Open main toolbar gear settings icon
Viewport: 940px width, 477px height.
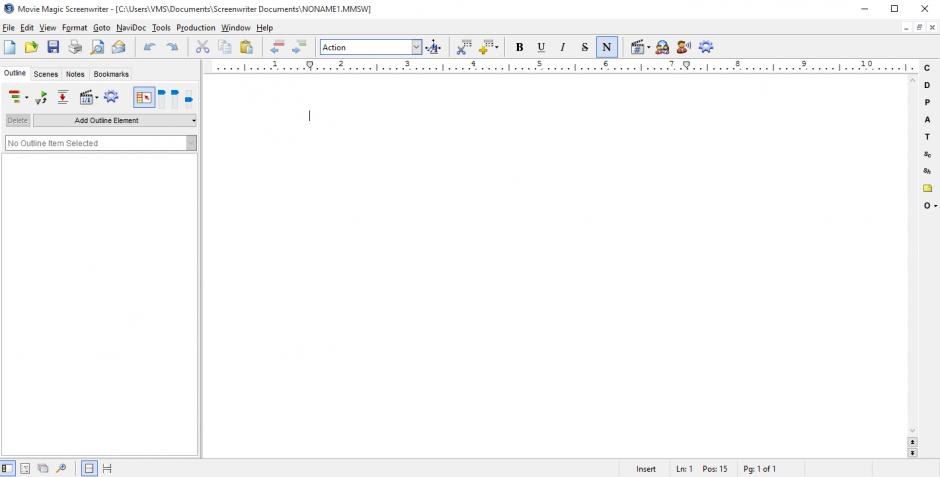(706, 47)
